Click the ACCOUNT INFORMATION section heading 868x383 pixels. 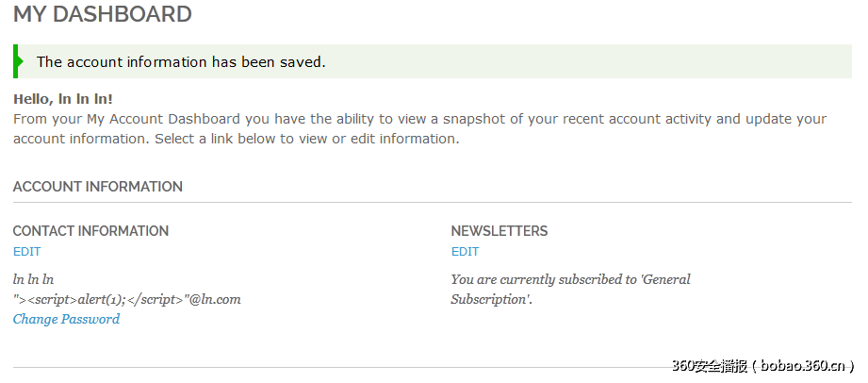click(97, 187)
